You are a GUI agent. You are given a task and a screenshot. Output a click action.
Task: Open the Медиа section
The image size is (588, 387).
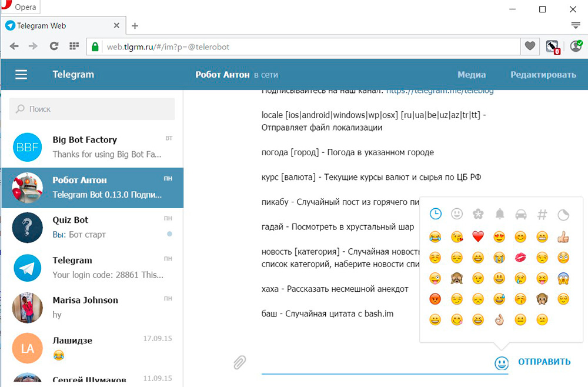(472, 75)
